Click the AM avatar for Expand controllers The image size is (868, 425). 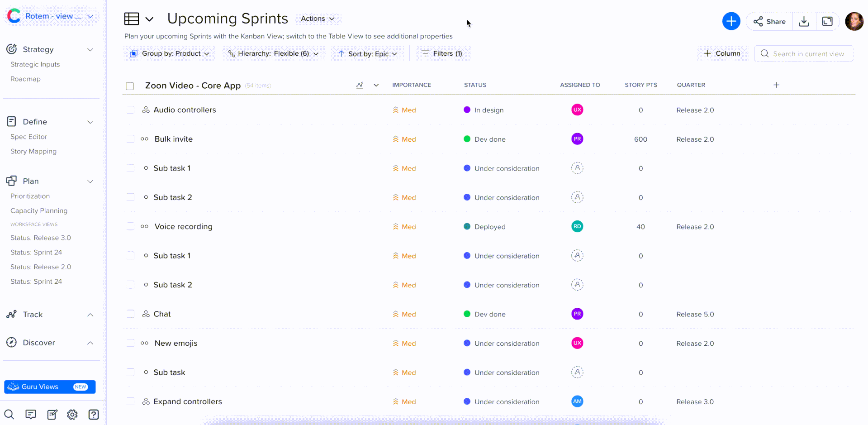[577, 401]
